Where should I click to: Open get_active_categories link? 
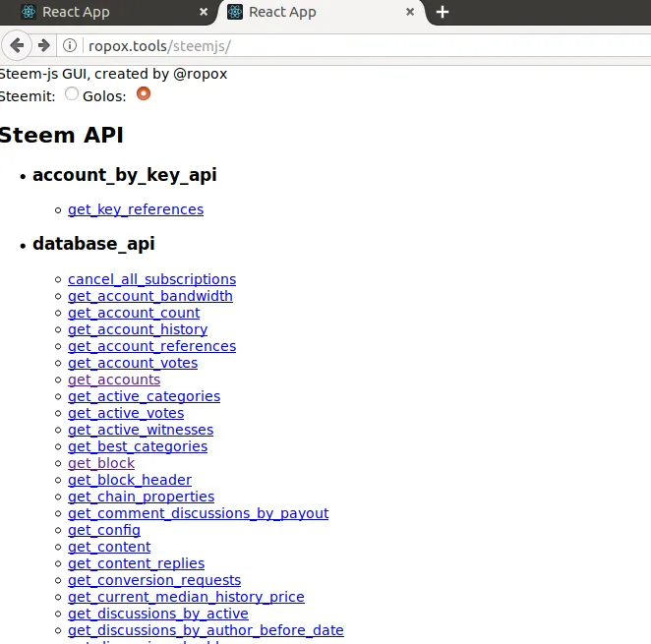145,396
